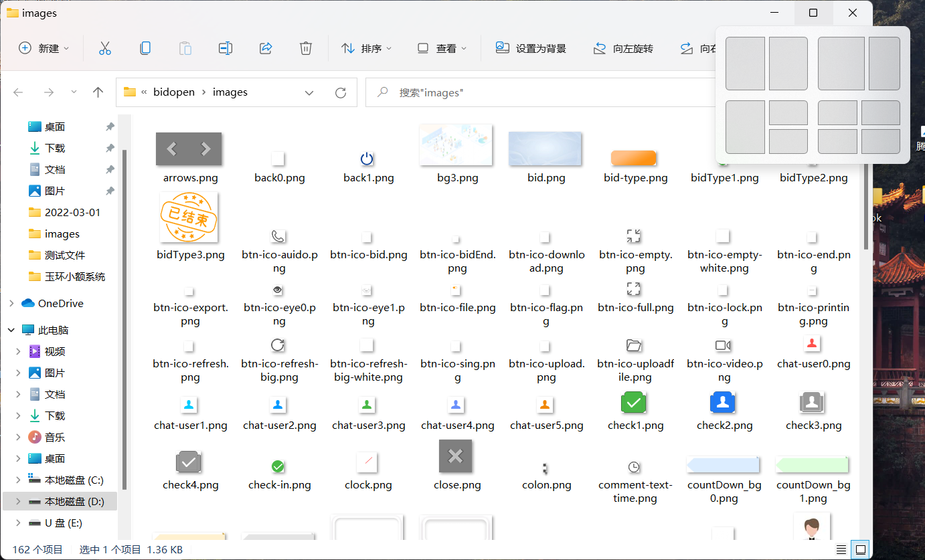Click 设置为背景 button

[531, 48]
